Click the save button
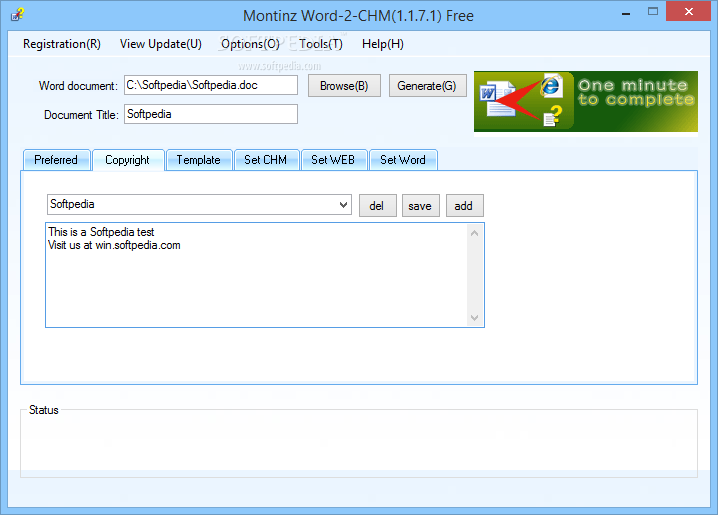The width and height of the screenshot is (718, 515). [x=420, y=206]
